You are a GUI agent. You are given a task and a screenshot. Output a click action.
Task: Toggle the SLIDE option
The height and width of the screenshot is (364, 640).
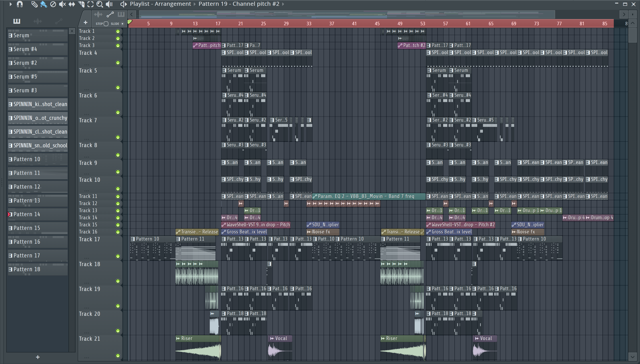coord(122,24)
